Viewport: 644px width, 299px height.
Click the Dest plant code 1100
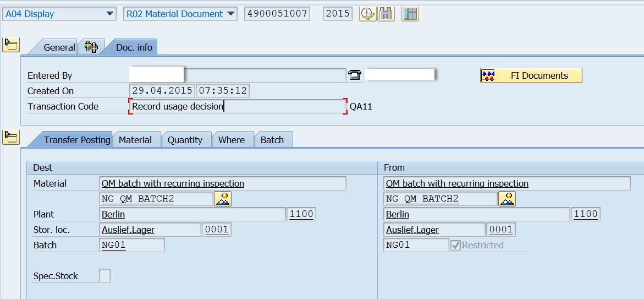point(301,214)
